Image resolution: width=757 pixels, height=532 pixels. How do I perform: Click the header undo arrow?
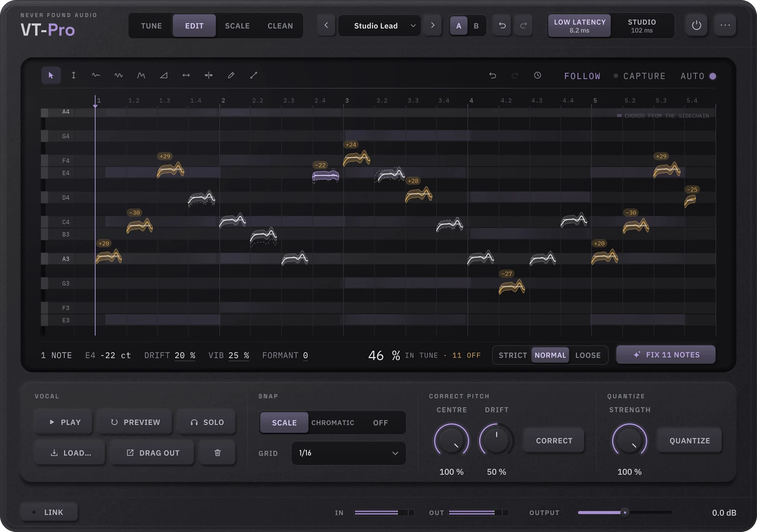point(502,26)
